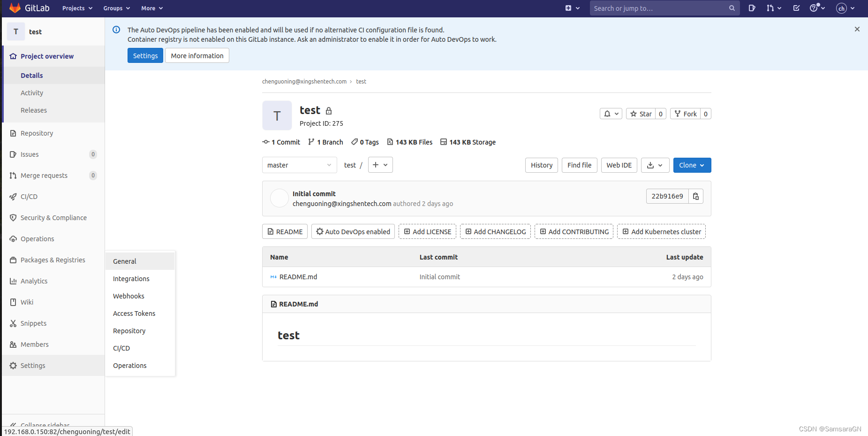The image size is (868, 436).
Task: Open the master branch selector
Action: (299, 165)
